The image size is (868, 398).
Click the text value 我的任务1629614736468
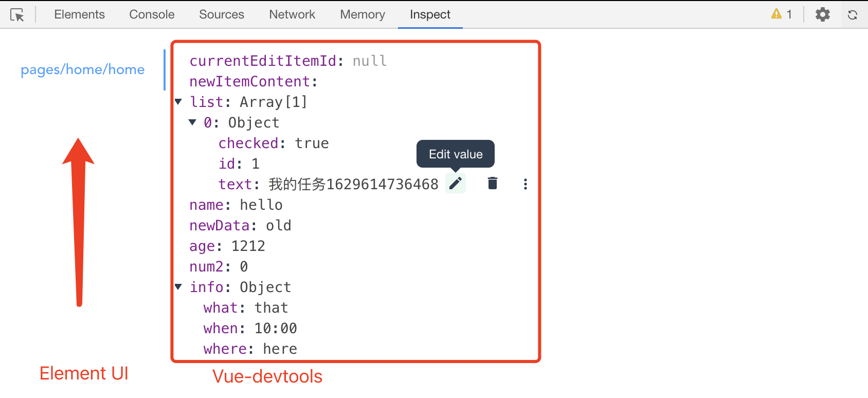pyautogui.click(x=354, y=184)
